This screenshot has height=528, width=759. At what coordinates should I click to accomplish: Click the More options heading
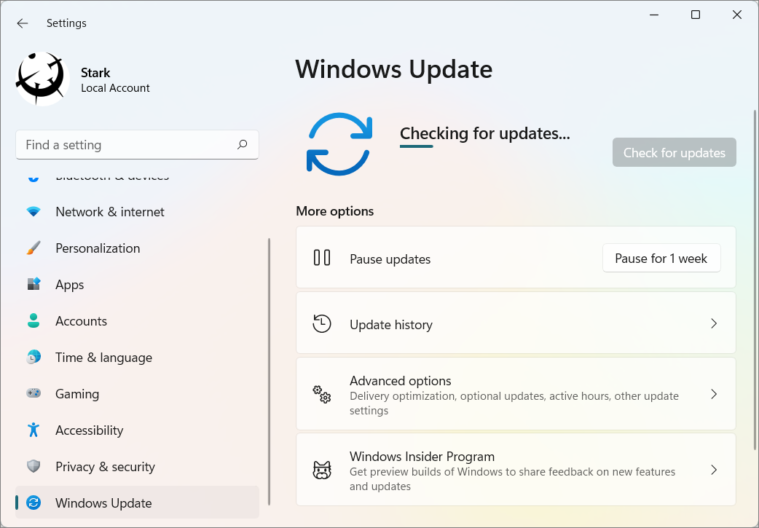(335, 211)
